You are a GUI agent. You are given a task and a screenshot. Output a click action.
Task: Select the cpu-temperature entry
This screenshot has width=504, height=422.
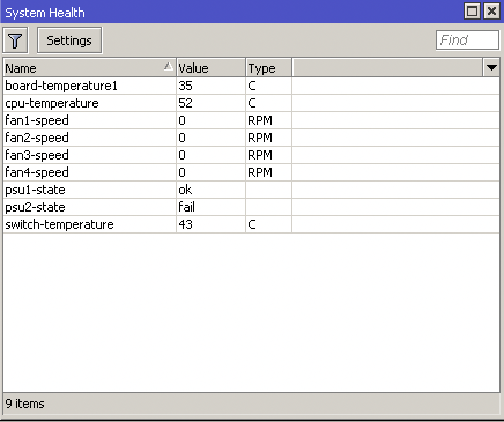(x=87, y=103)
